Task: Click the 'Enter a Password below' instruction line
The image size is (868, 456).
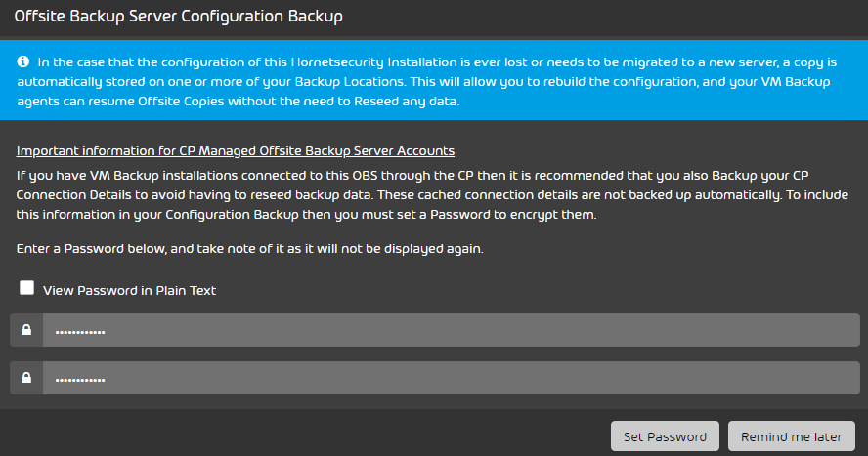Action: click(x=249, y=249)
